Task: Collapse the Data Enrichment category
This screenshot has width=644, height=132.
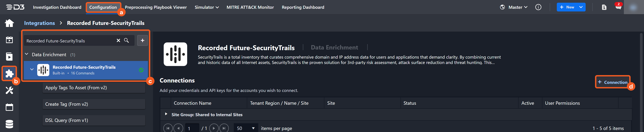Action: (27, 54)
